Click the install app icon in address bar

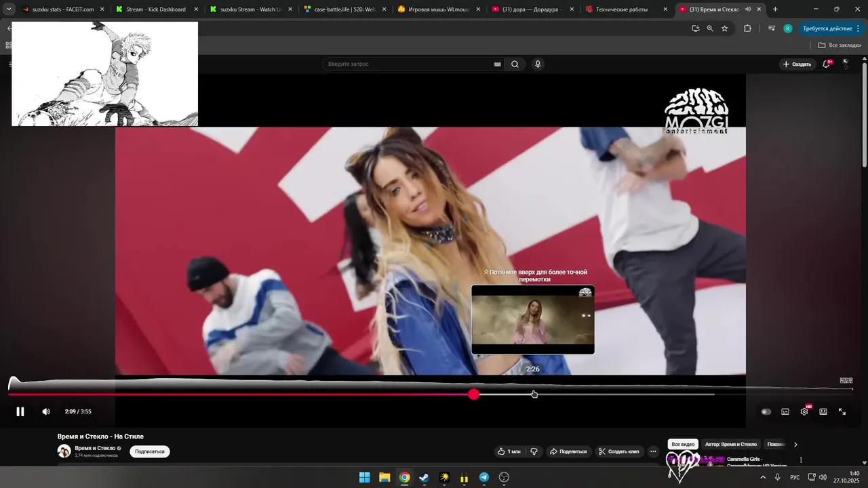coord(695,28)
